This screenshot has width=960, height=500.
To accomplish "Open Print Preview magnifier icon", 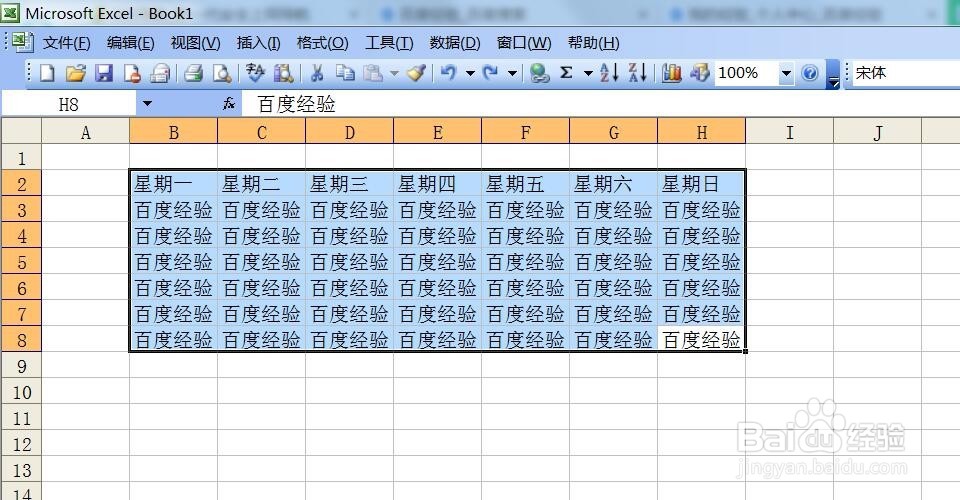I will pyautogui.click(x=222, y=73).
